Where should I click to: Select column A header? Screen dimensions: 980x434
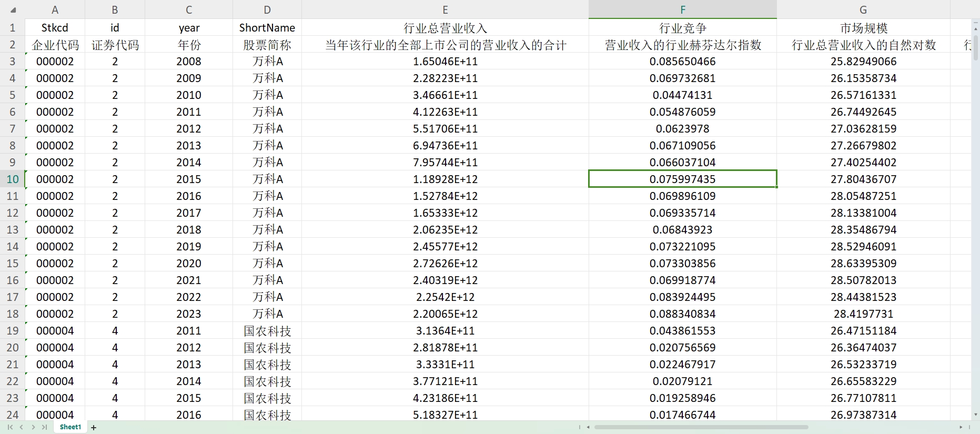point(55,9)
